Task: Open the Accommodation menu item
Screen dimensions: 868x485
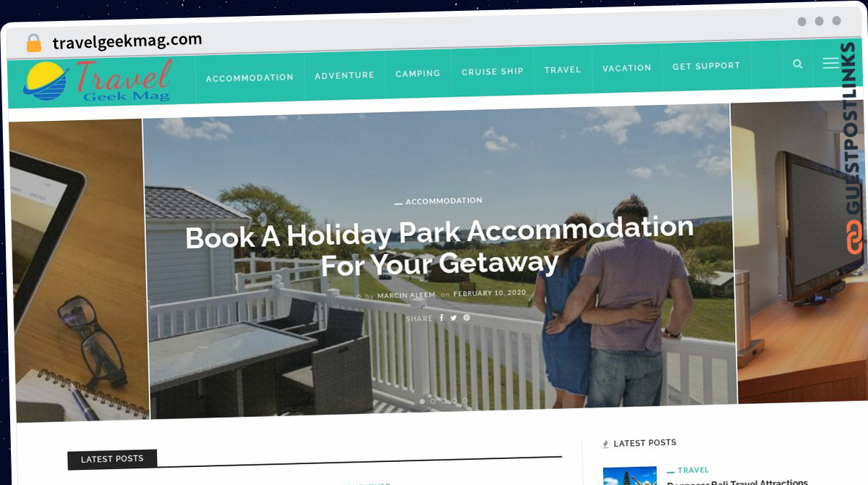Action: pyautogui.click(x=250, y=77)
